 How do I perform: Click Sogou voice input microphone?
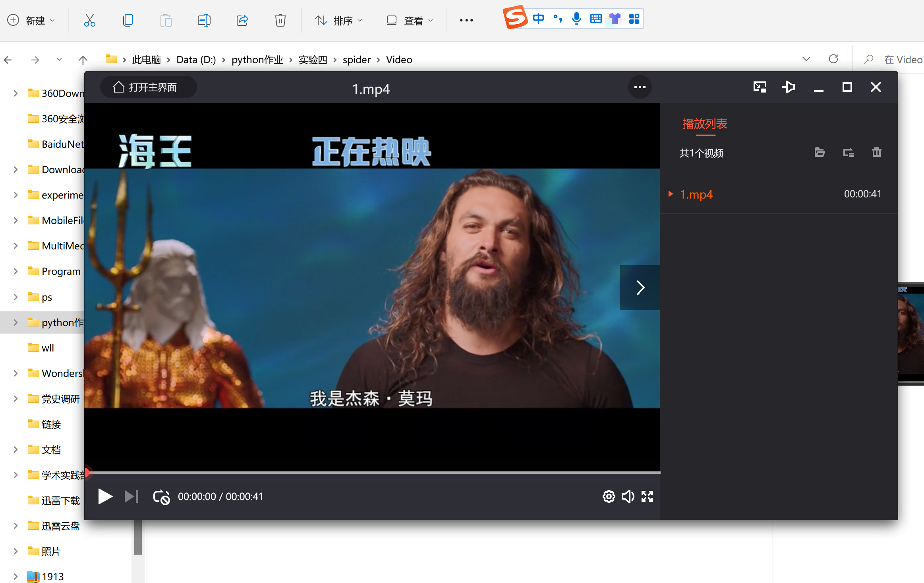[x=577, y=18]
